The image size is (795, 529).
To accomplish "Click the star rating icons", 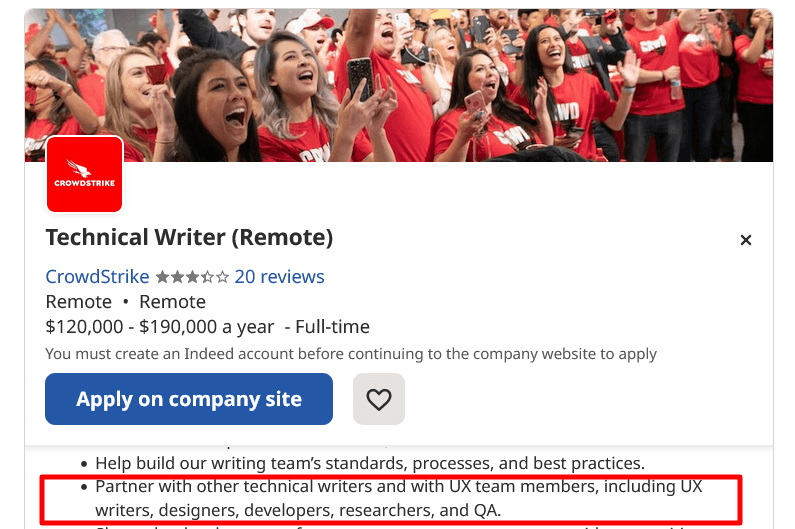I will pyautogui.click(x=192, y=277).
